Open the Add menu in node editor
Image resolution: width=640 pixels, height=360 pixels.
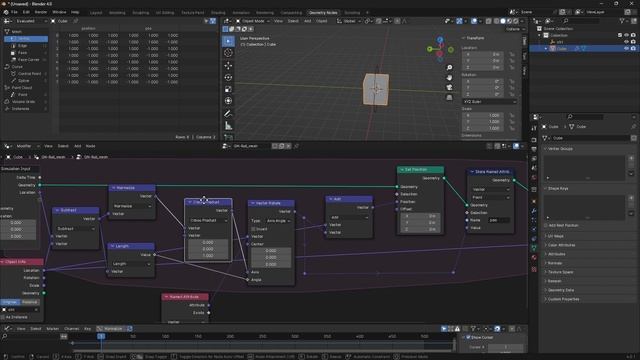(78, 146)
